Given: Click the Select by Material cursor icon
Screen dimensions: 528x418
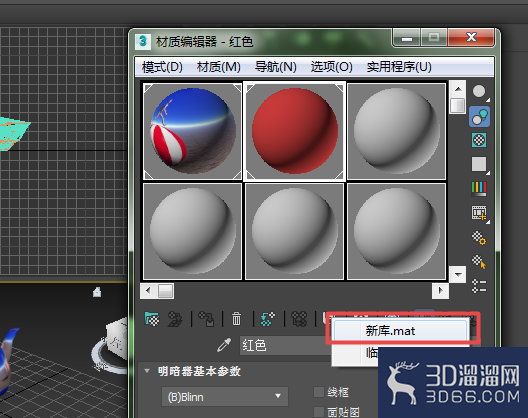Looking at the screenshot, I should coord(478,262).
